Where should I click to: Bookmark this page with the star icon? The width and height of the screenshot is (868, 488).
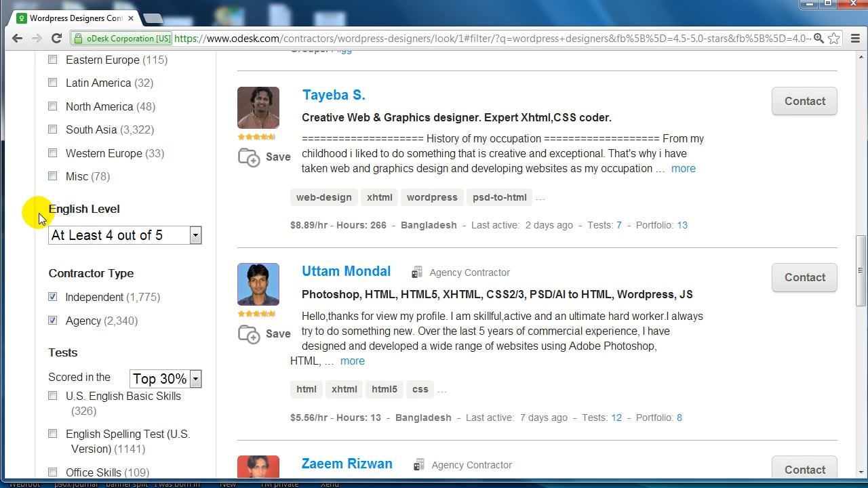coord(835,39)
